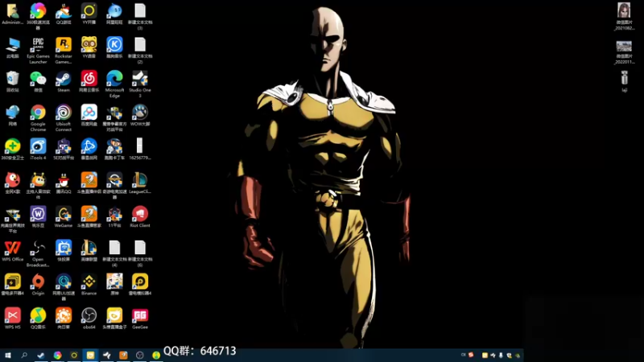Switch to OBS in the taskbar
The width and height of the screenshot is (644, 362).
[x=139, y=356]
